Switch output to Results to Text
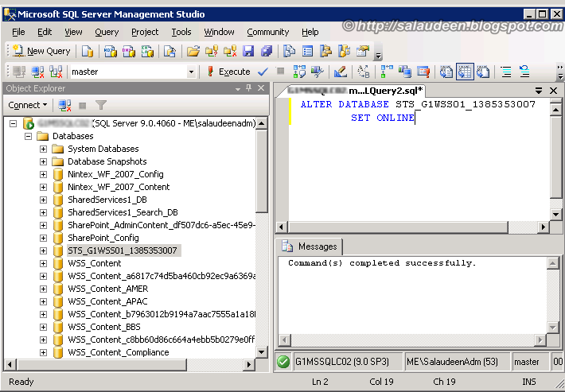 point(446,72)
